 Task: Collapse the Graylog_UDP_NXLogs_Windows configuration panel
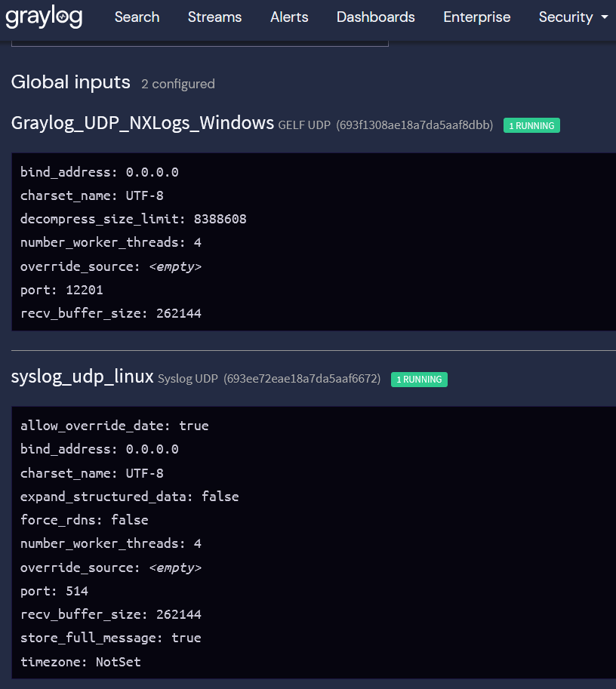coord(142,123)
